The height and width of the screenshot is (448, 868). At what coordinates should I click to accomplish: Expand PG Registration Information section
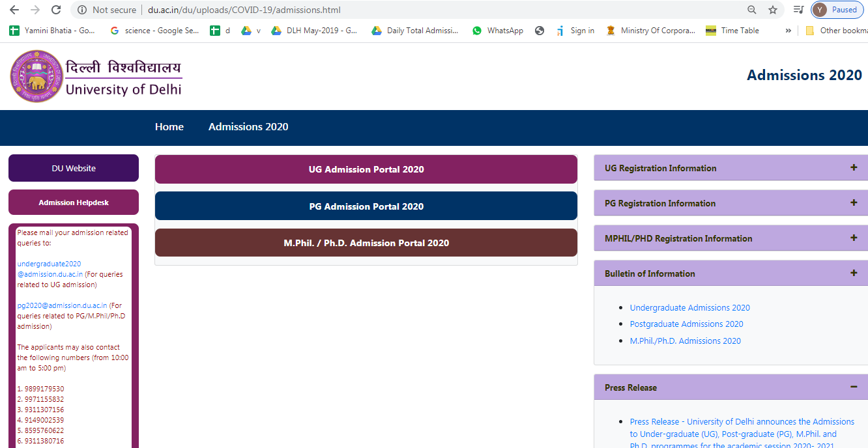tap(731, 203)
